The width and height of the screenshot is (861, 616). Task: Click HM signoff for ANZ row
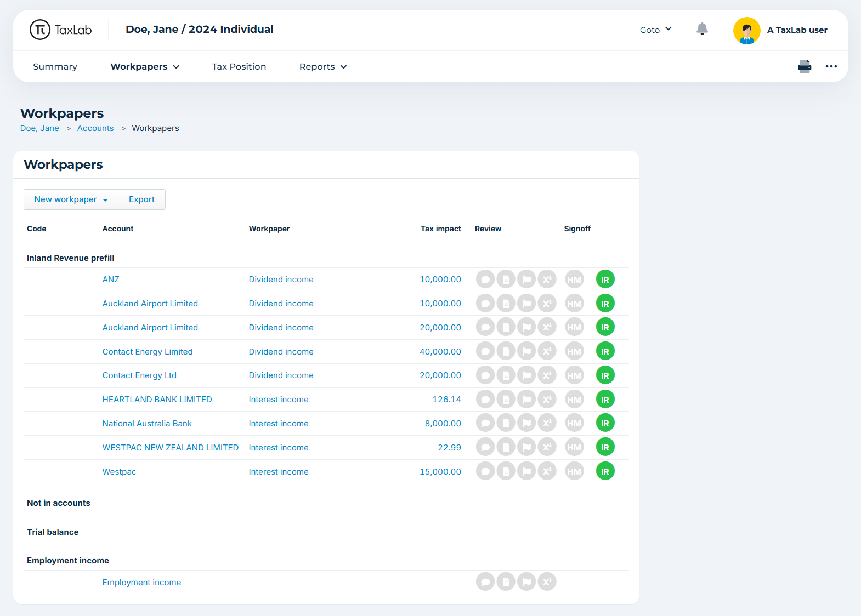tap(574, 280)
